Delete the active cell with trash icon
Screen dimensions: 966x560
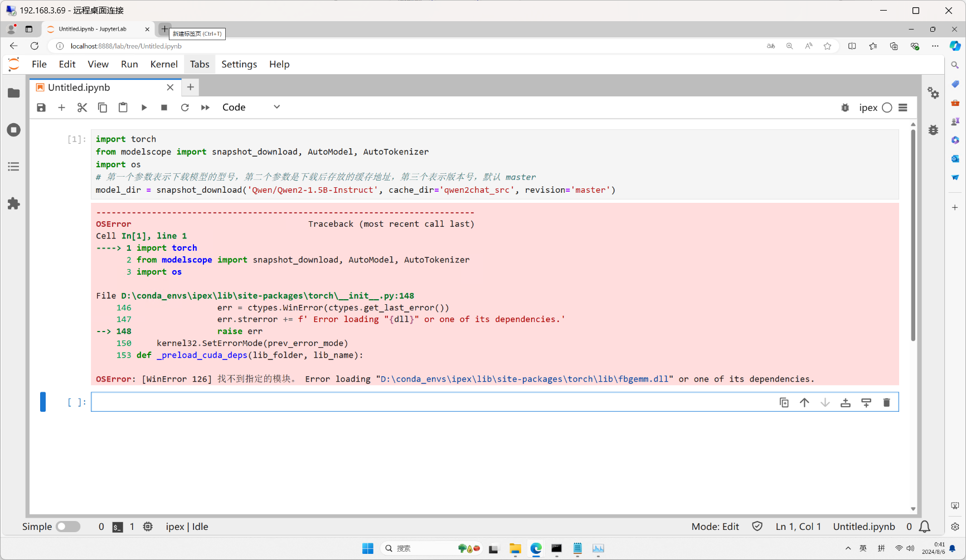[x=886, y=402]
